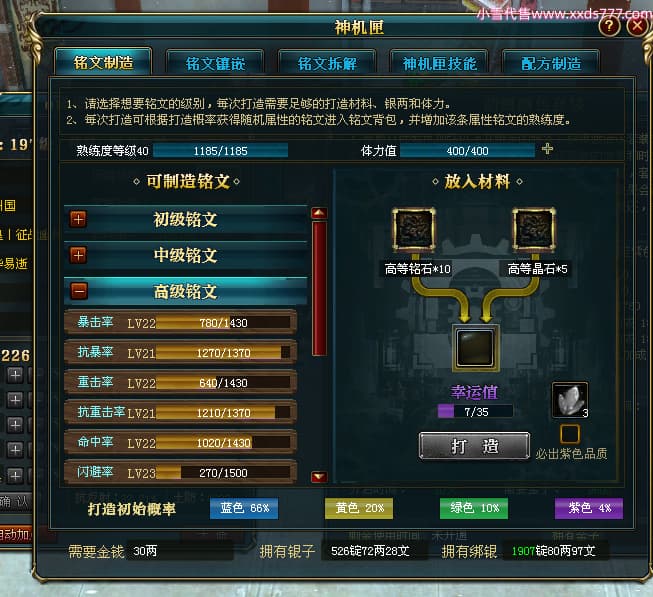Click the 高等晶石 material slot icon

click(534, 229)
